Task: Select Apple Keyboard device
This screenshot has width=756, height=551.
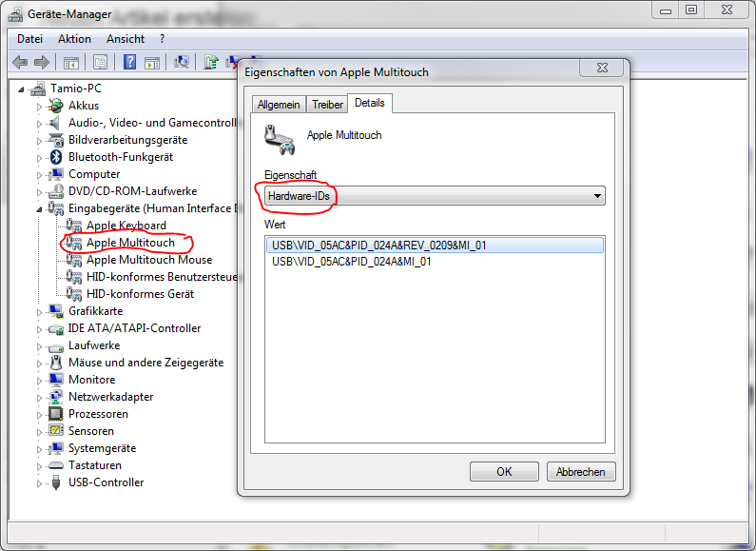Action: 126,226
